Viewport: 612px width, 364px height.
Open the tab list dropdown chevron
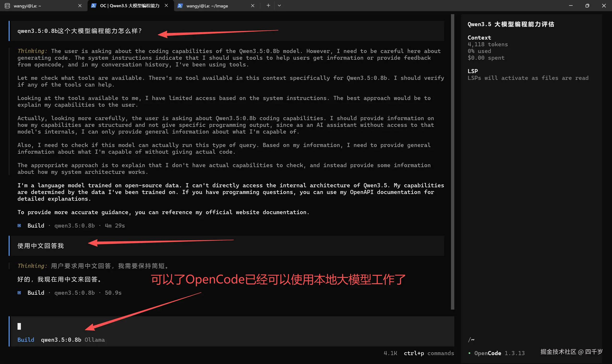[279, 6]
